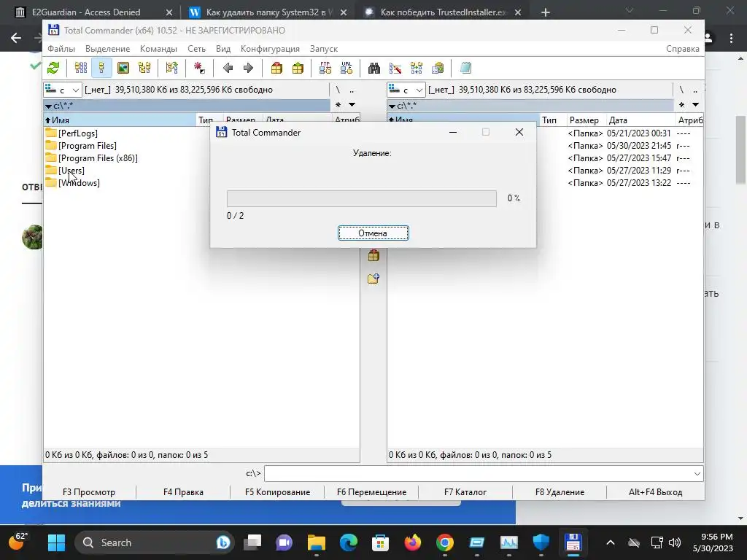Open synchronize directories icon

(x=417, y=68)
